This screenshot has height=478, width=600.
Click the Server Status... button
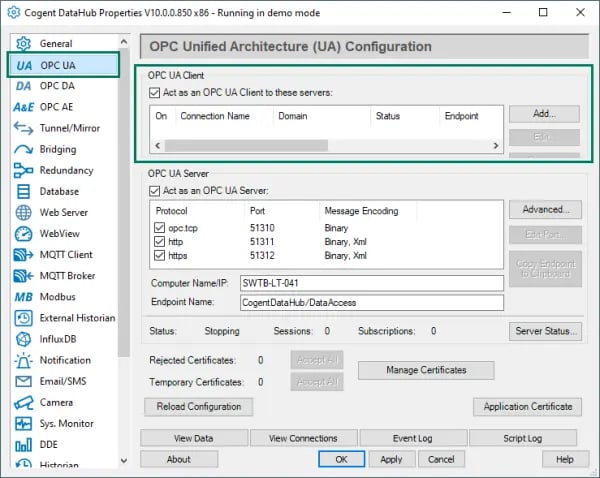[x=546, y=331]
